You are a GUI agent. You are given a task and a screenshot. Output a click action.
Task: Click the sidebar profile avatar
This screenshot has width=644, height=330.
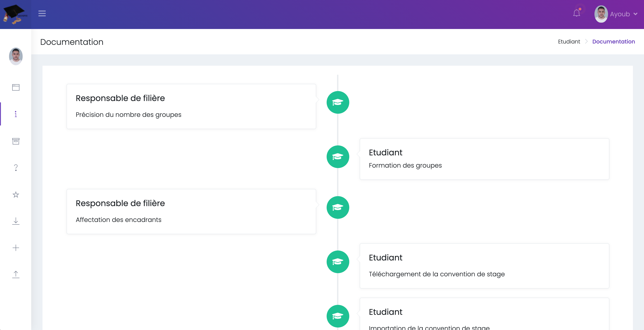(16, 56)
